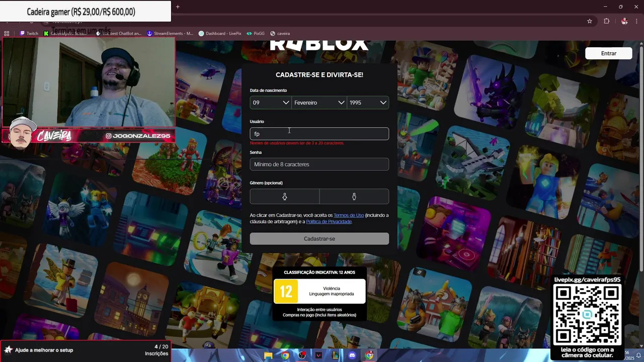This screenshot has width=644, height=362.
Task: Open the Chrome profile avatar
Action: pos(624,21)
